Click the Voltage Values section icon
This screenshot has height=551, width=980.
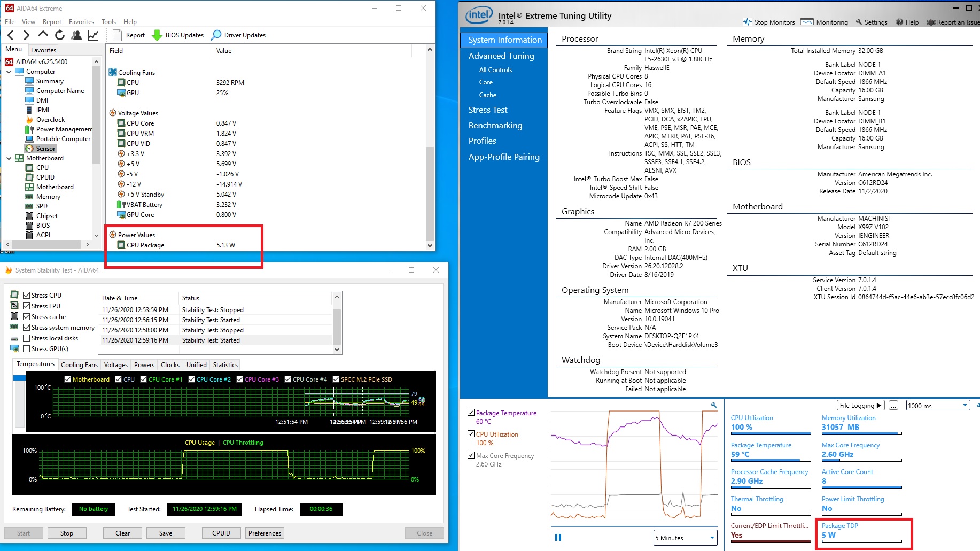(113, 113)
